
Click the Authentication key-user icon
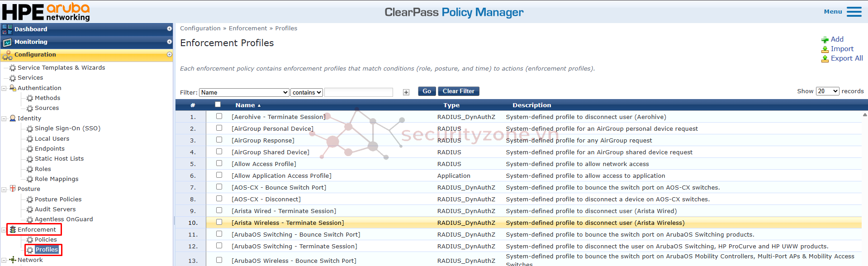pos(13,88)
